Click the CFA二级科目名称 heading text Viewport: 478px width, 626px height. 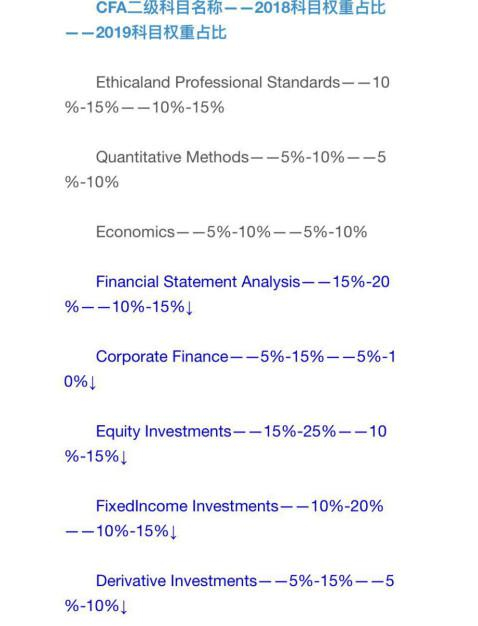pos(159,8)
